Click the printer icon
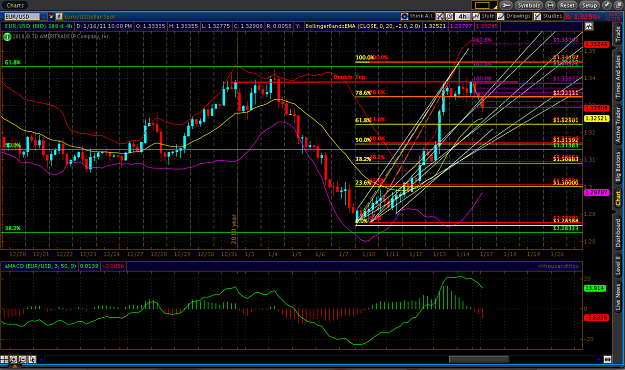The image size is (625, 370). (550, 5)
